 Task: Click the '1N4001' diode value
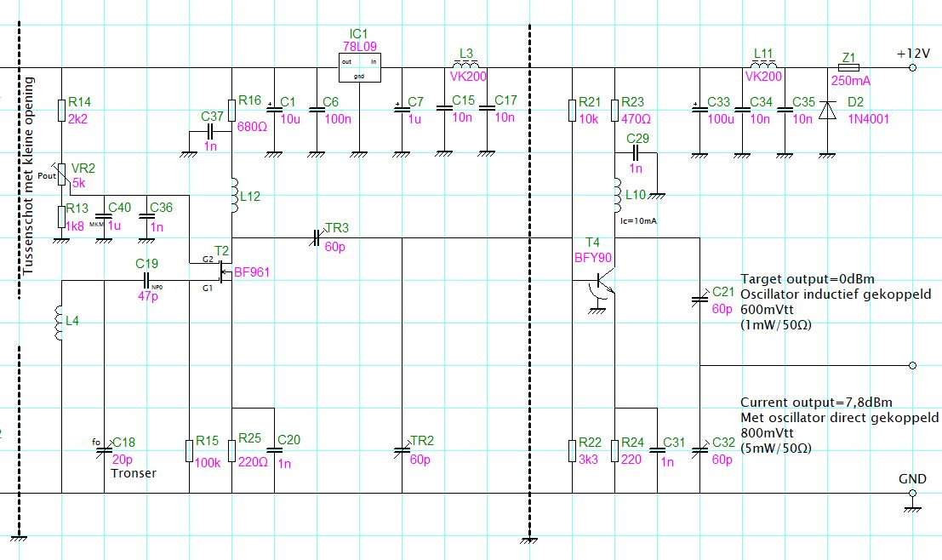(x=868, y=119)
